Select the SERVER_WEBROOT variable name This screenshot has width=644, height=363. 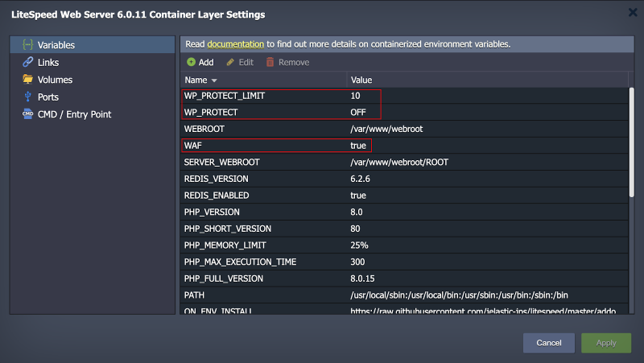coord(222,163)
